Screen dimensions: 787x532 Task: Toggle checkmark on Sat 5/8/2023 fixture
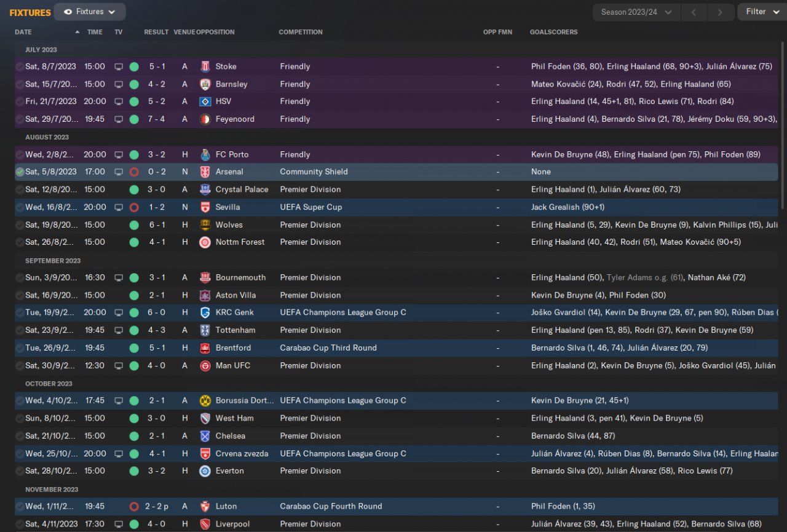(20, 172)
